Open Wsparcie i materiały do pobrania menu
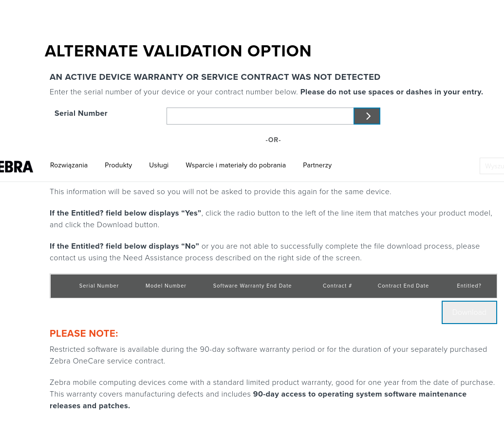504x435 pixels. 236,165
